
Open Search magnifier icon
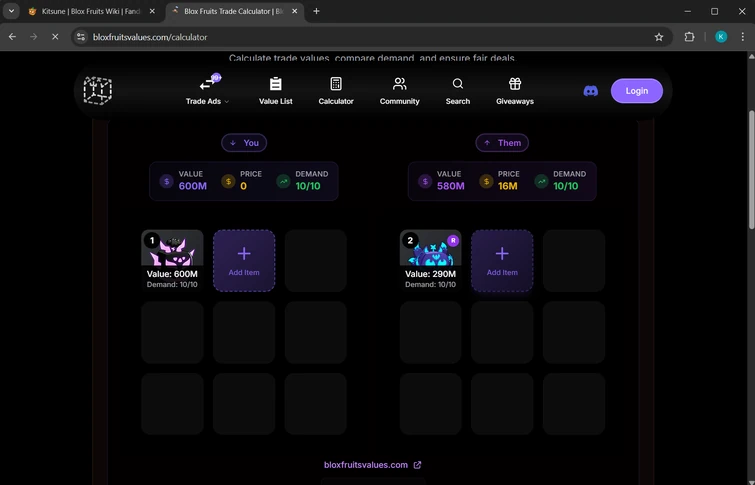click(x=457, y=84)
